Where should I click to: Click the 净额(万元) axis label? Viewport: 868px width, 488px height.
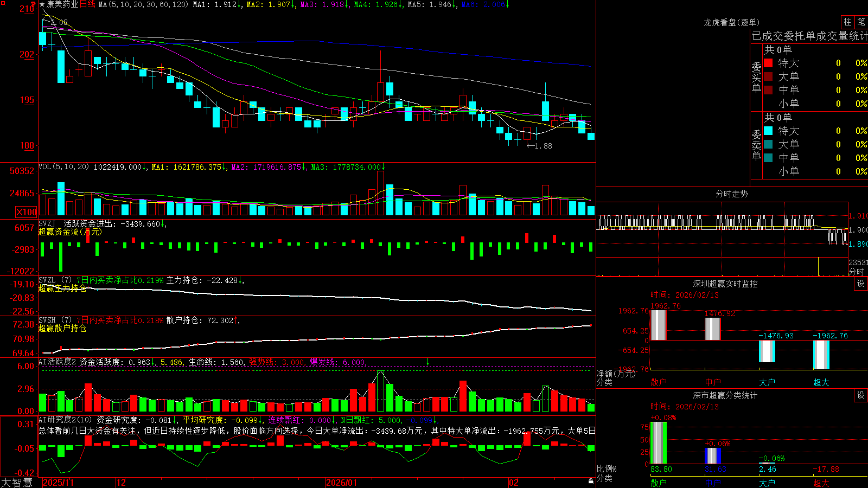[x=616, y=374]
